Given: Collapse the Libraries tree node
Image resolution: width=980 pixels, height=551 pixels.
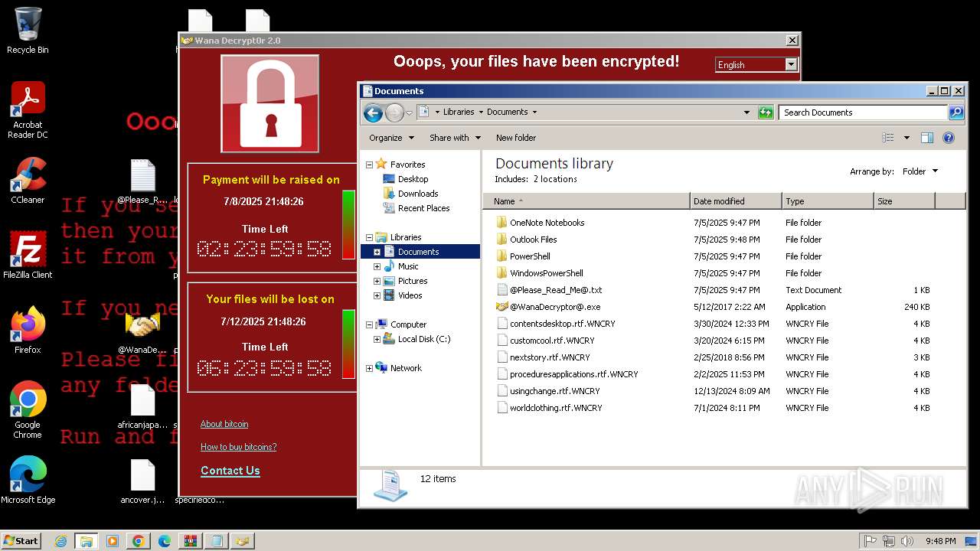Looking at the screenshot, I should click(x=369, y=237).
